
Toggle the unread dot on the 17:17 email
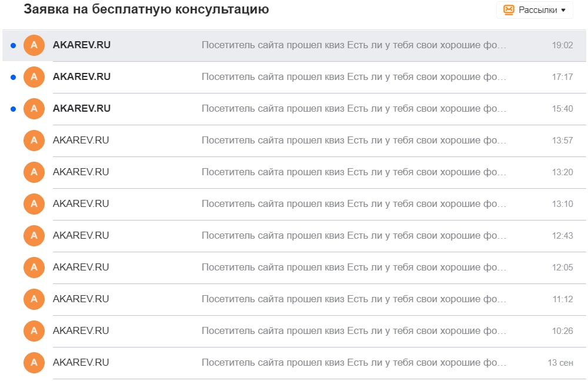coord(14,76)
